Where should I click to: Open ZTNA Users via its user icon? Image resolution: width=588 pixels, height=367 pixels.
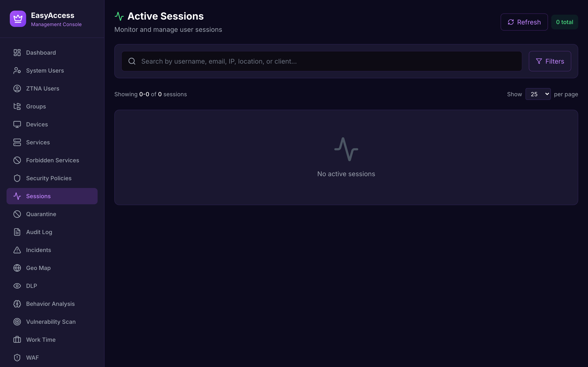pyautogui.click(x=17, y=88)
